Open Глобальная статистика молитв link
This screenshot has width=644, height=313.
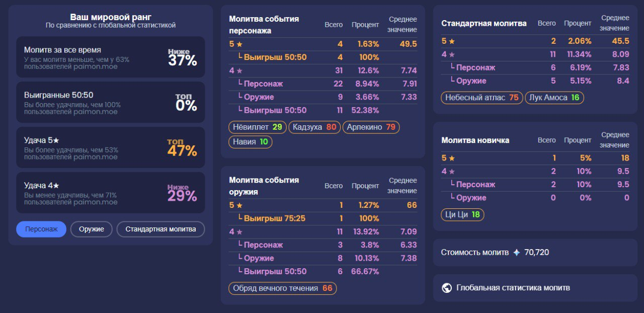pos(513,288)
